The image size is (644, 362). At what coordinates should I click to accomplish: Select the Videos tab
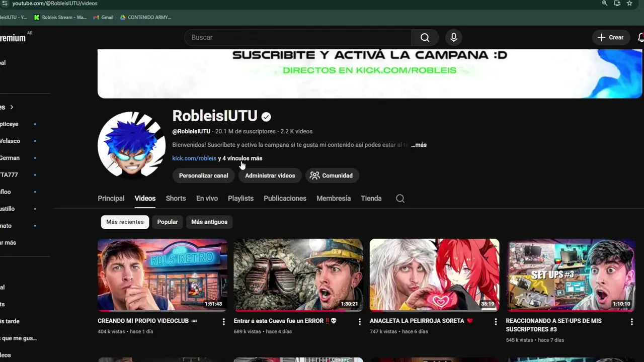(x=145, y=199)
